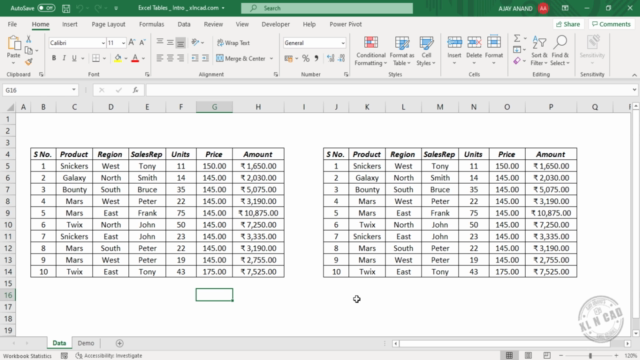Click the Format cells icon
This screenshot has height=360, width=640.
(x=494, y=42)
